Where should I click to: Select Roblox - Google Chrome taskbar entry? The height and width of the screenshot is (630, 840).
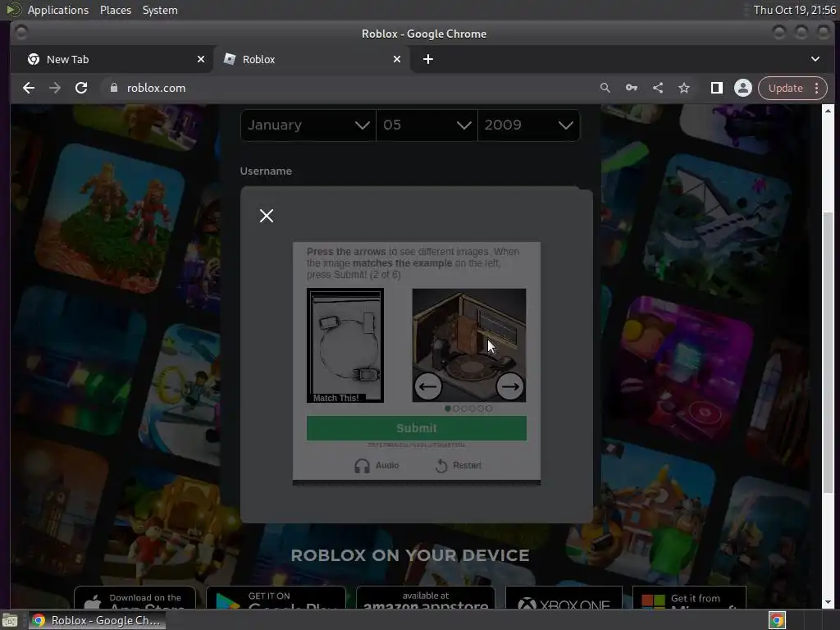click(x=98, y=620)
